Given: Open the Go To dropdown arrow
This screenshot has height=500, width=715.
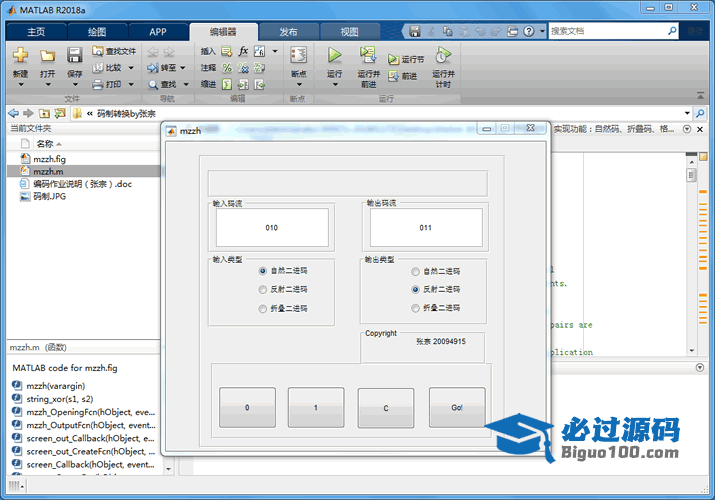Looking at the screenshot, I should (183, 68).
